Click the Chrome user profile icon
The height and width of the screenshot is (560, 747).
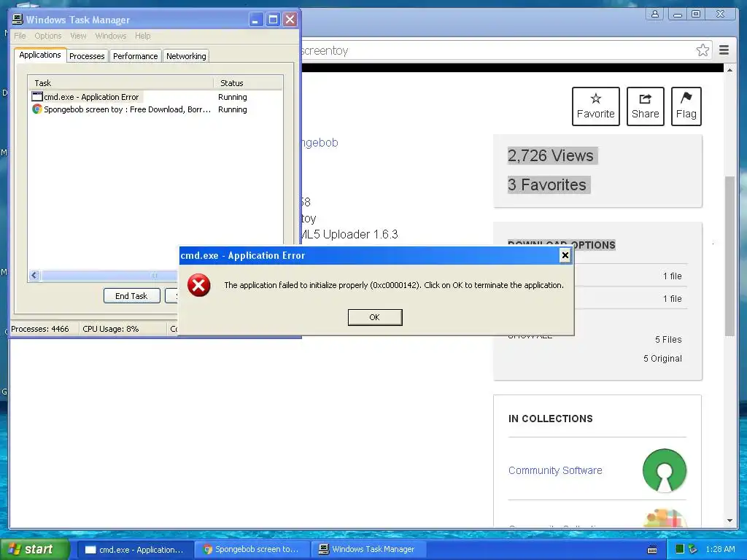[655, 14]
